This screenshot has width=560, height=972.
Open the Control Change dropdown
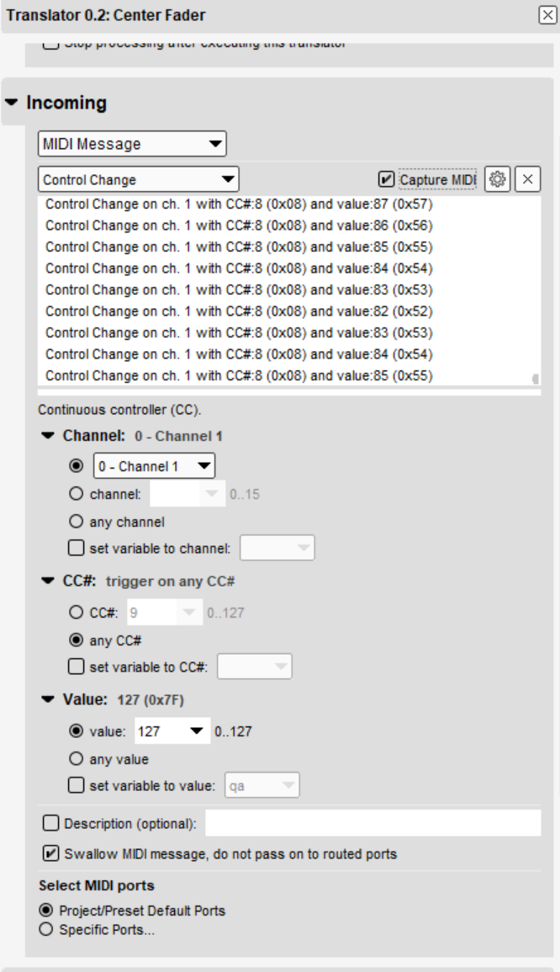(x=138, y=180)
